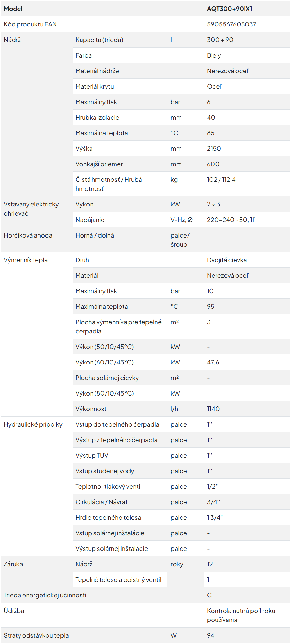Image resolution: width=290 pixels, height=644 pixels.
Task: Select the model name AQT300+90IX1
Action: point(229,9)
